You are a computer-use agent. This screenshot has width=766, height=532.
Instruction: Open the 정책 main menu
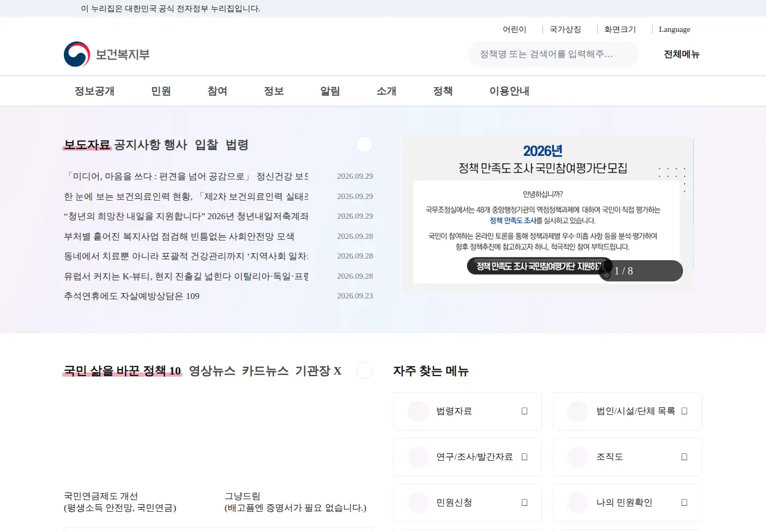tap(443, 91)
